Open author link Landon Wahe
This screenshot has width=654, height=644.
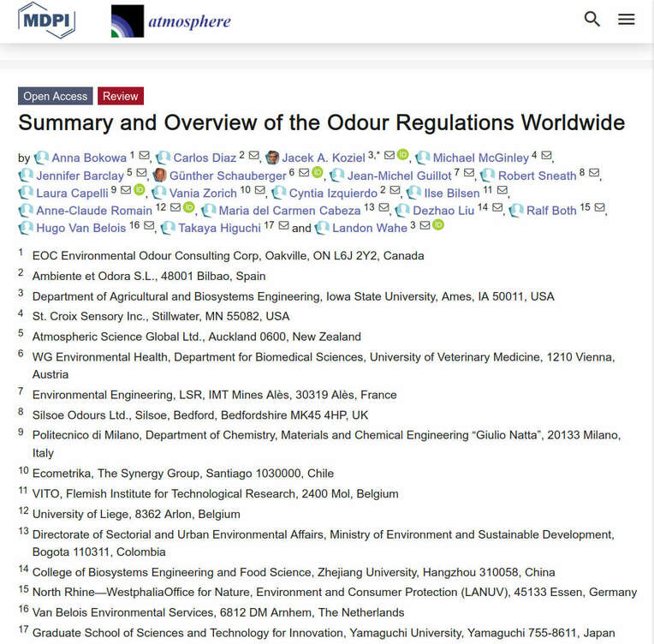370,228
